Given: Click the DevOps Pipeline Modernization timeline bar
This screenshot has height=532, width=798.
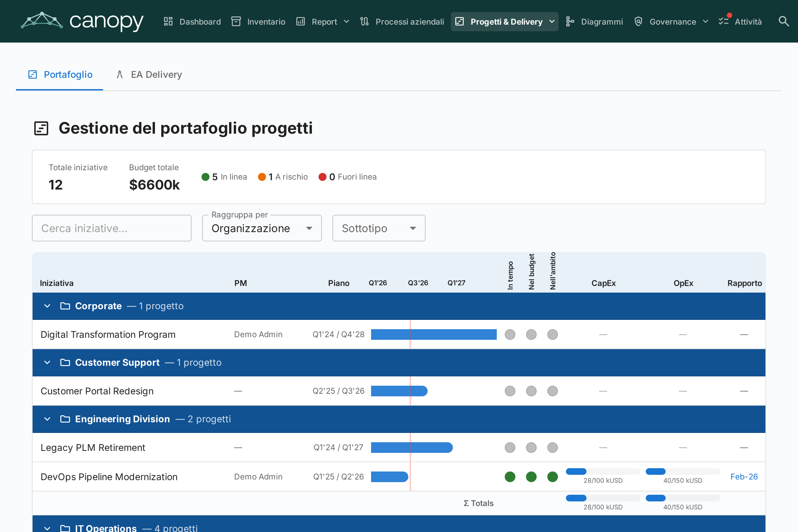Looking at the screenshot, I should click(389, 477).
